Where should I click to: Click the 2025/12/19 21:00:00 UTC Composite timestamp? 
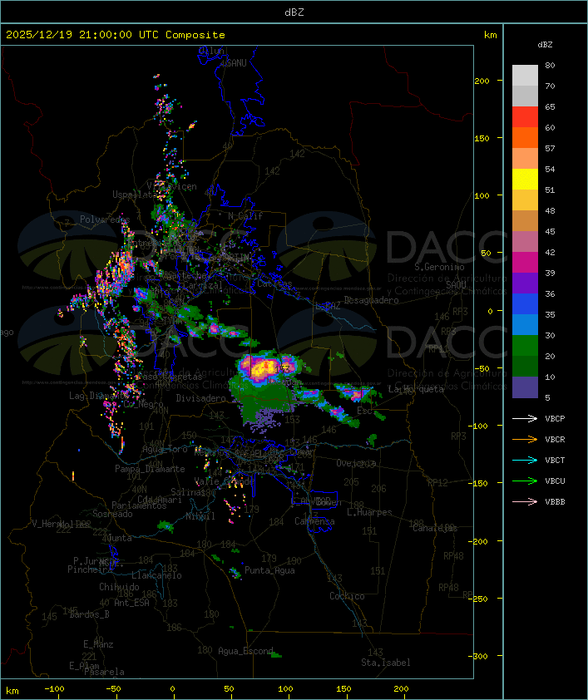click(x=116, y=34)
